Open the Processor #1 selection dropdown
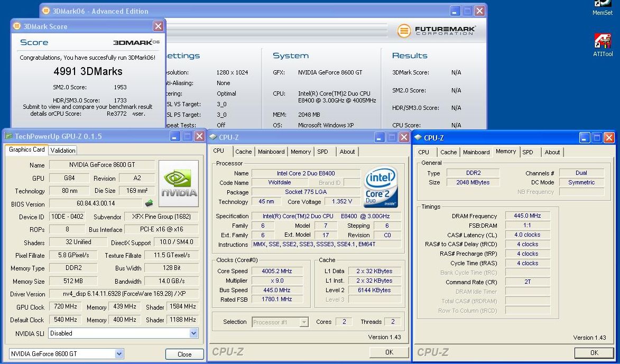 (304, 322)
